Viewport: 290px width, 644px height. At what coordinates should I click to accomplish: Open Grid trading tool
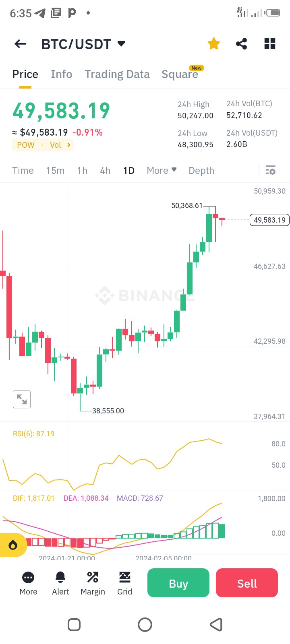pyautogui.click(x=124, y=583)
